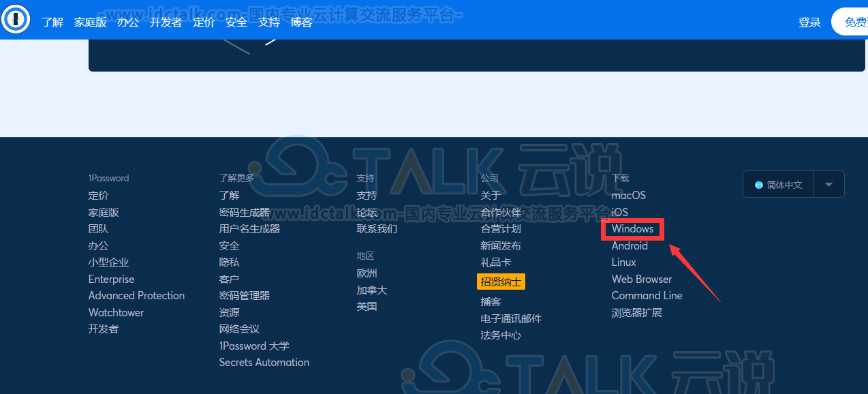Viewport: 868px width, 394px height.
Task: Open the 关于 company link
Action: [491, 196]
